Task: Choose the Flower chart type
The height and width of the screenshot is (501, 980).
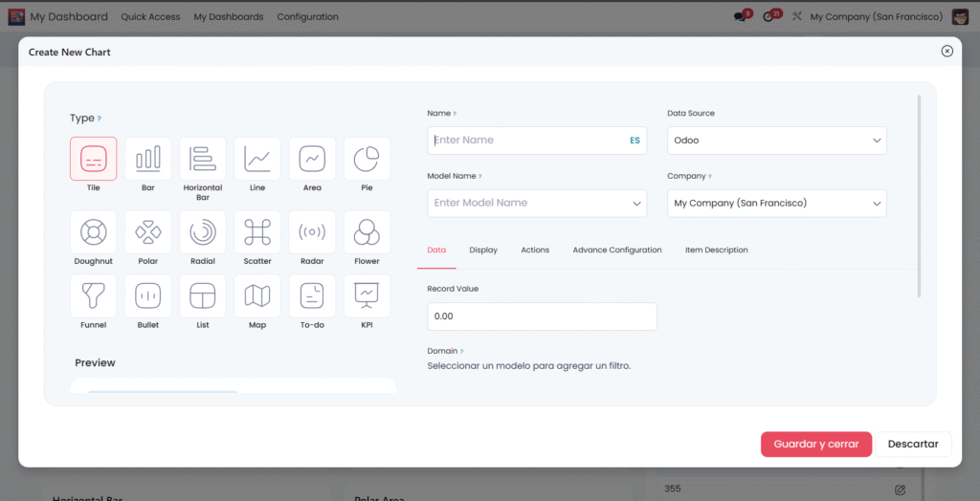Action: click(x=367, y=232)
